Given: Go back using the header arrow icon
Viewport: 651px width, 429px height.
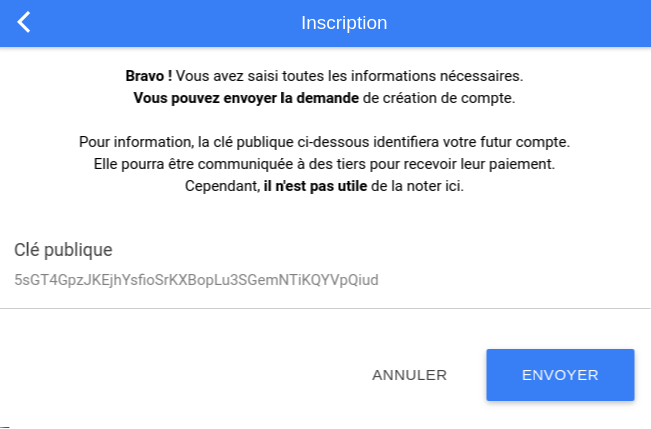Looking at the screenshot, I should pos(24,22).
